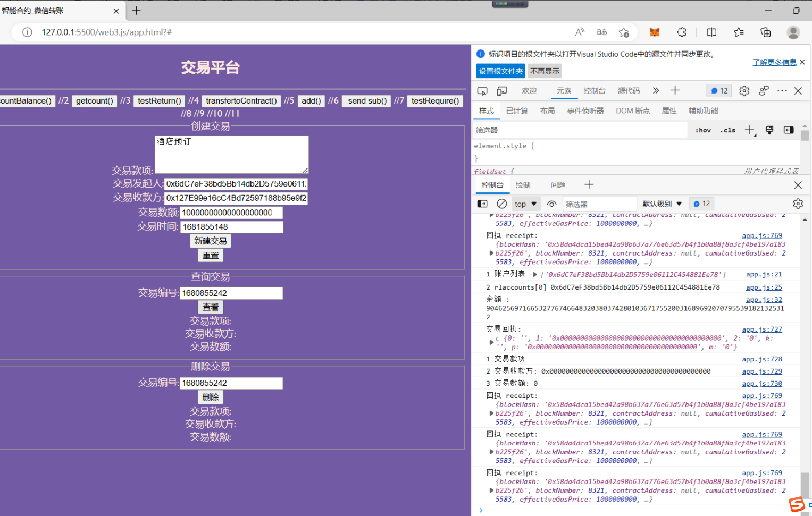This screenshot has width=812, height=516.
Task: Open the Collections icon
Action: click(x=766, y=32)
